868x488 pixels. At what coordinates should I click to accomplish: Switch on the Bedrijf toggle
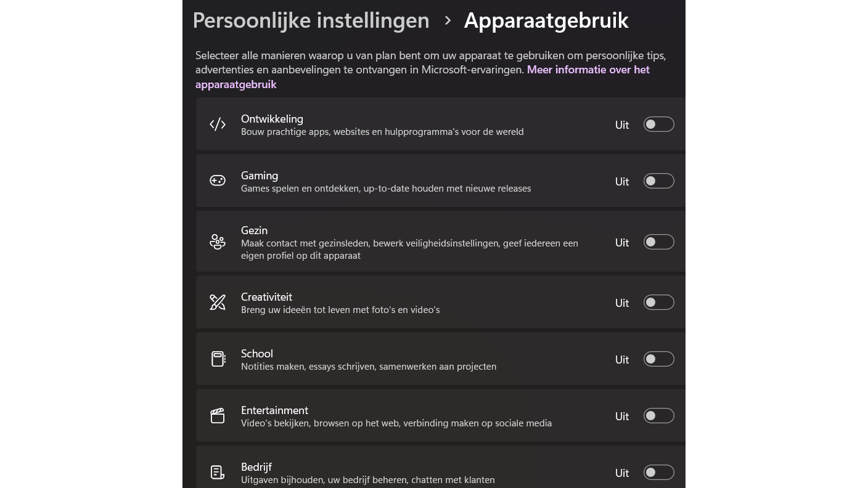click(x=658, y=473)
